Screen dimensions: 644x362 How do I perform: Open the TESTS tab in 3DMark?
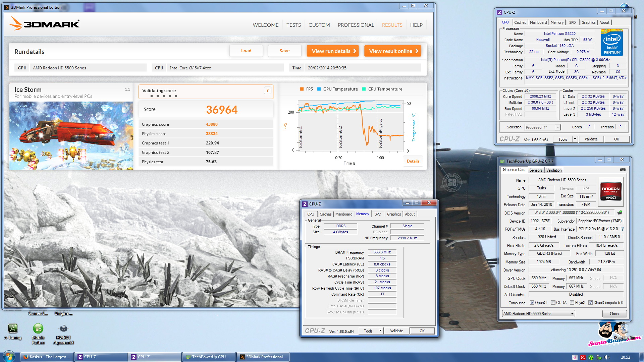[293, 25]
